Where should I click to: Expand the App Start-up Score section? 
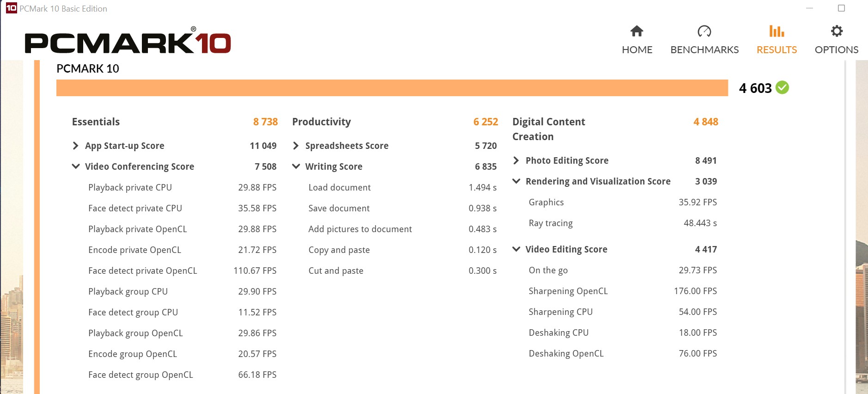coord(75,146)
